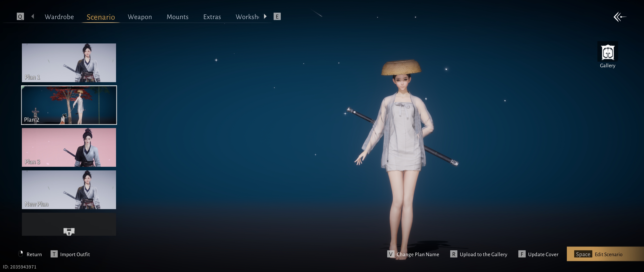The image size is (644, 272).
Task: Select the Plan 1 thumbnail
Action: [x=69, y=63]
